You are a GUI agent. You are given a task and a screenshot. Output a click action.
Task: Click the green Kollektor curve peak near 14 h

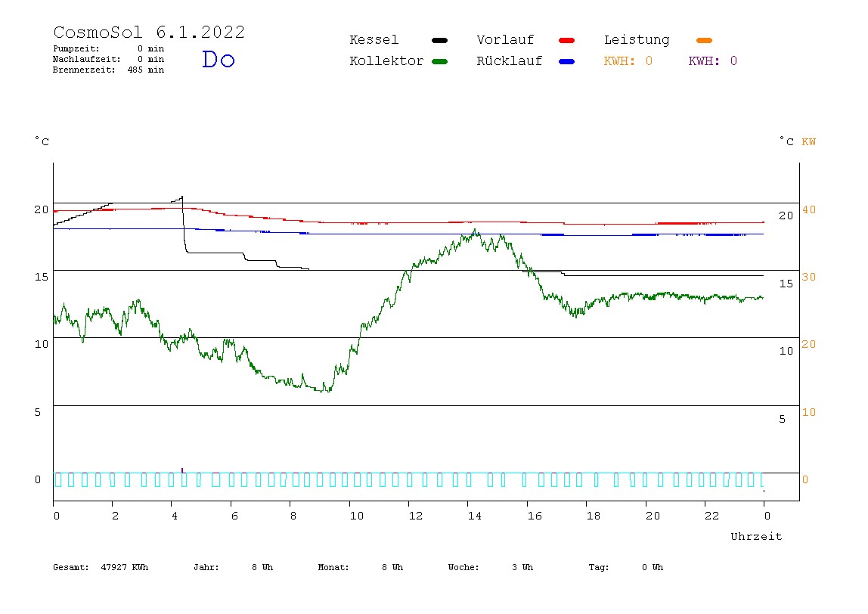[x=474, y=231]
